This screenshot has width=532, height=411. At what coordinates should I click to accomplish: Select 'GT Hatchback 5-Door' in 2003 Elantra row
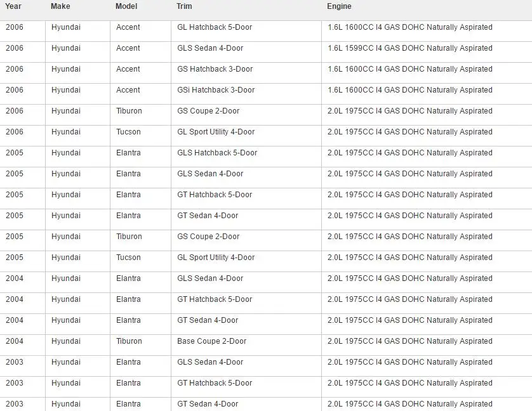click(215, 383)
